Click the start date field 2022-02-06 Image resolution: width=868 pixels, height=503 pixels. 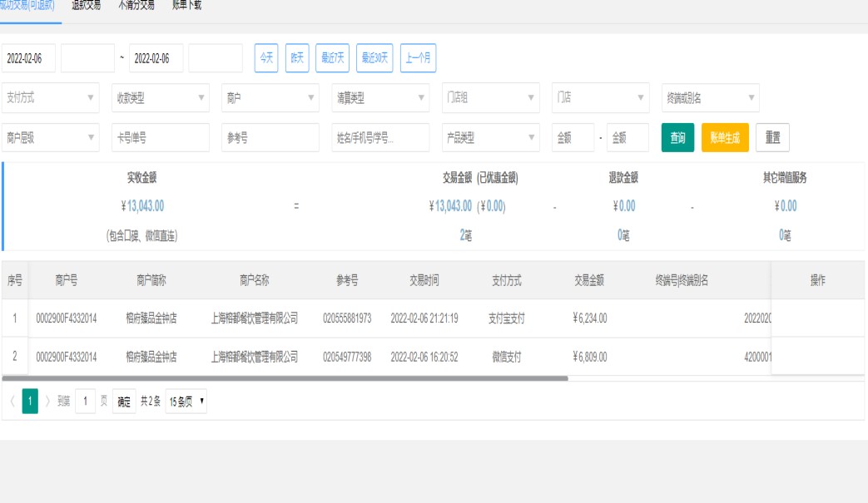pyautogui.click(x=29, y=58)
